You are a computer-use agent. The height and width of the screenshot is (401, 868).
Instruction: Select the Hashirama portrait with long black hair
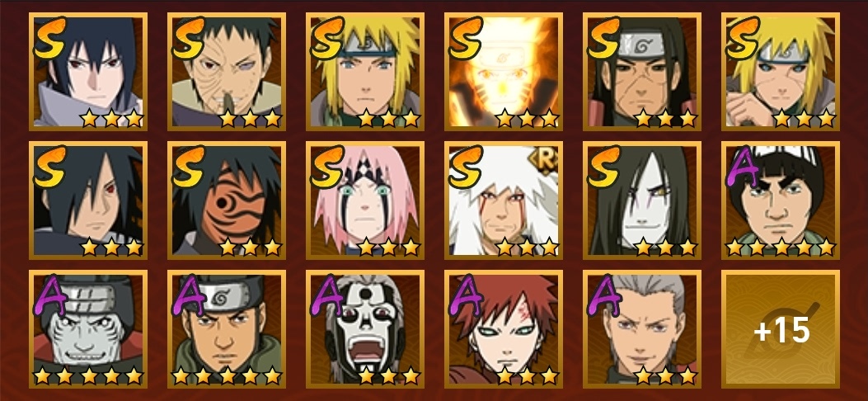coord(641,72)
